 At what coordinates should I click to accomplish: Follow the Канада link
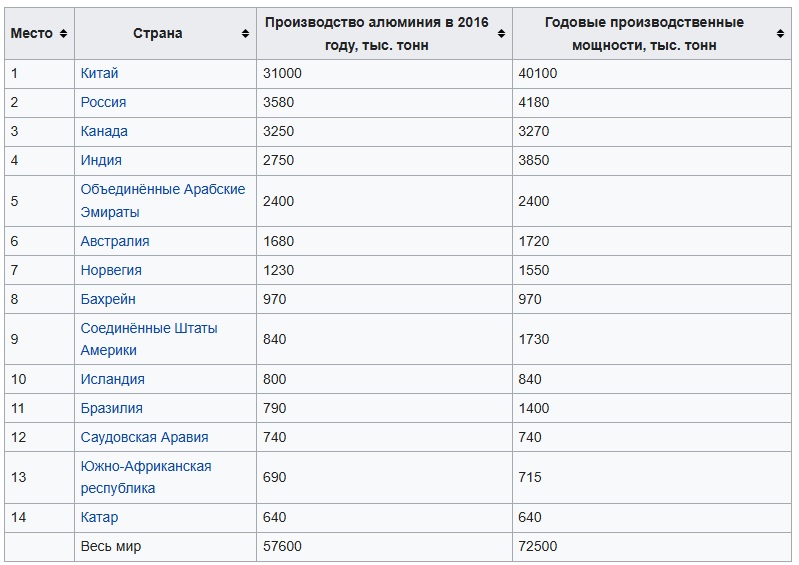(x=104, y=131)
